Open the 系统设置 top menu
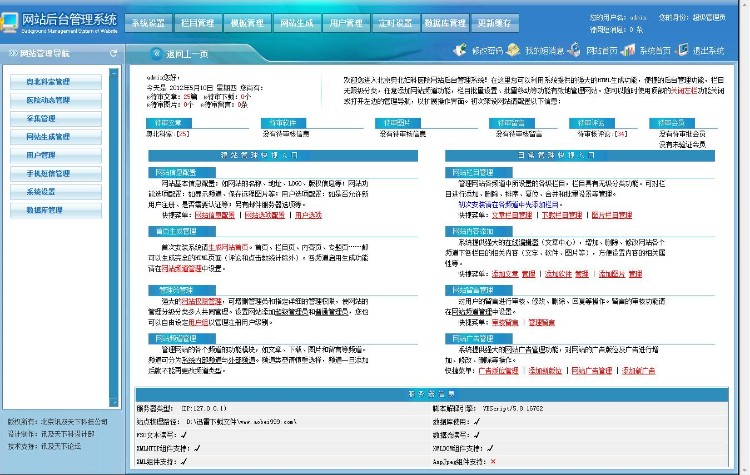 pos(148,23)
